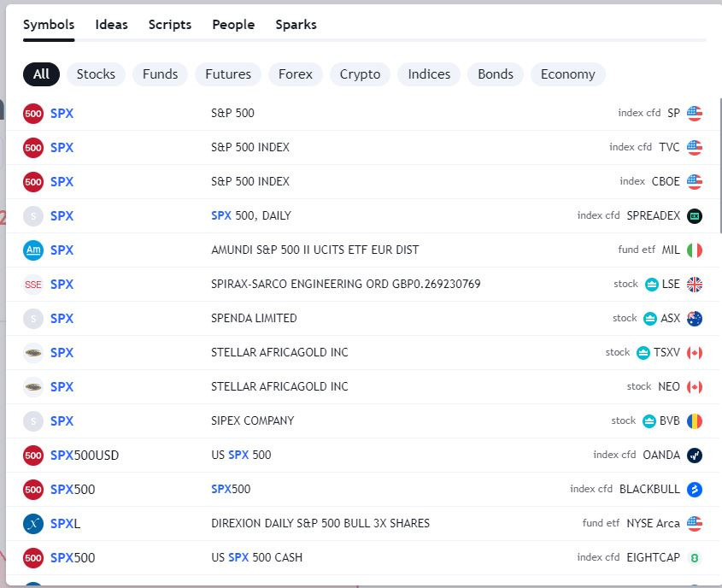The height and width of the screenshot is (588, 722).
Task: Filter results by Forex
Action: coord(296,74)
